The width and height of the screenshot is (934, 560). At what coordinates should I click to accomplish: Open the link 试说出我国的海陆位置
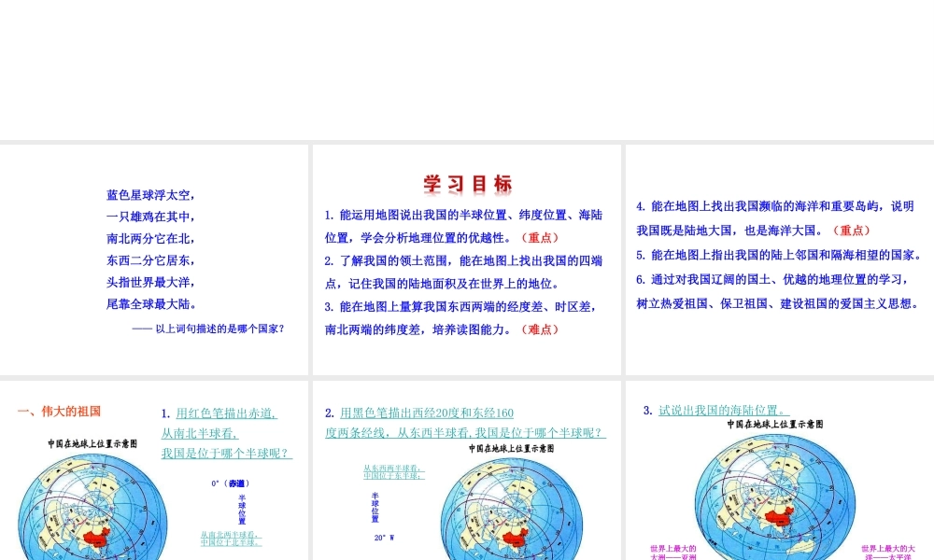pyautogui.click(x=724, y=411)
